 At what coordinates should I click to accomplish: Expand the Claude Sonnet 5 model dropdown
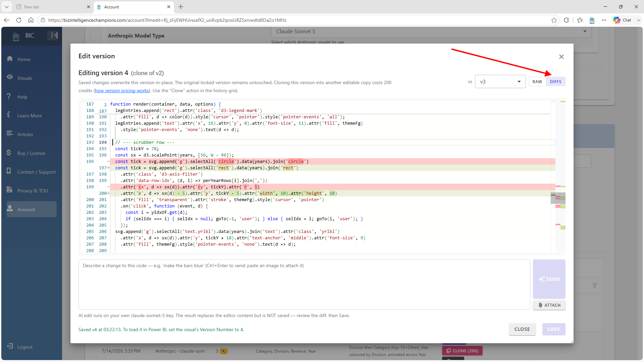(431, 32)
